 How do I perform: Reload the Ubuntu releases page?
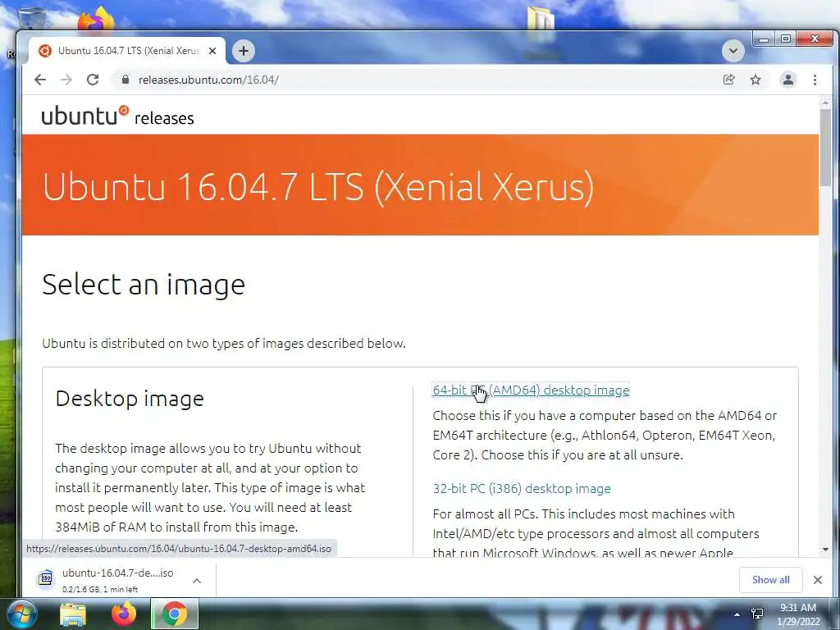[93, 80]
